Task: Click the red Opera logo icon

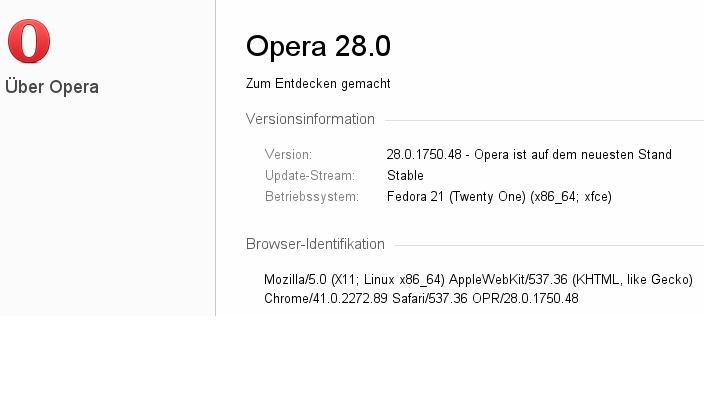Action: tap(29, 41)
